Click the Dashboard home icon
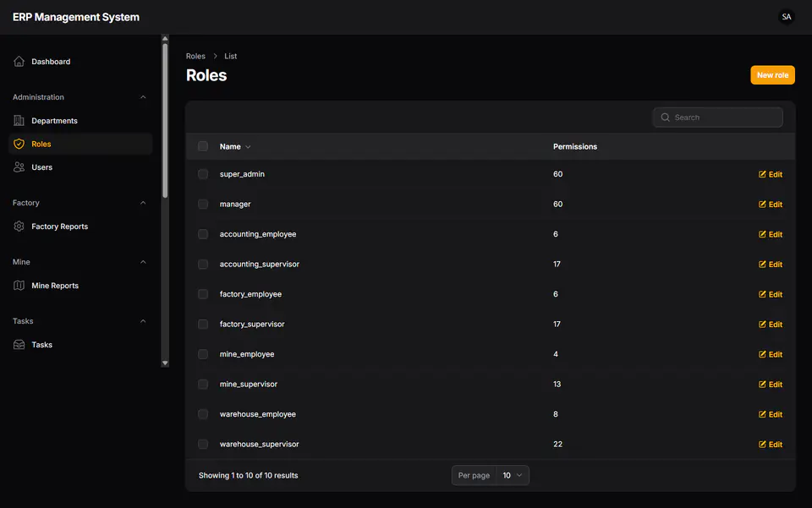Viewport: 812px width, 508px height. (19, 62)
